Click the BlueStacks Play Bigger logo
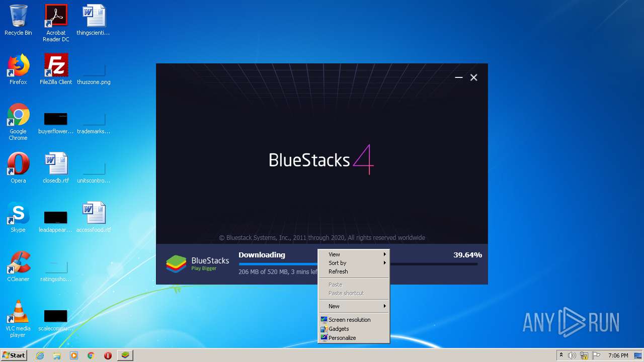Image resolution: width=644 pixels, height=362 pixels. (x=198, y=263)
